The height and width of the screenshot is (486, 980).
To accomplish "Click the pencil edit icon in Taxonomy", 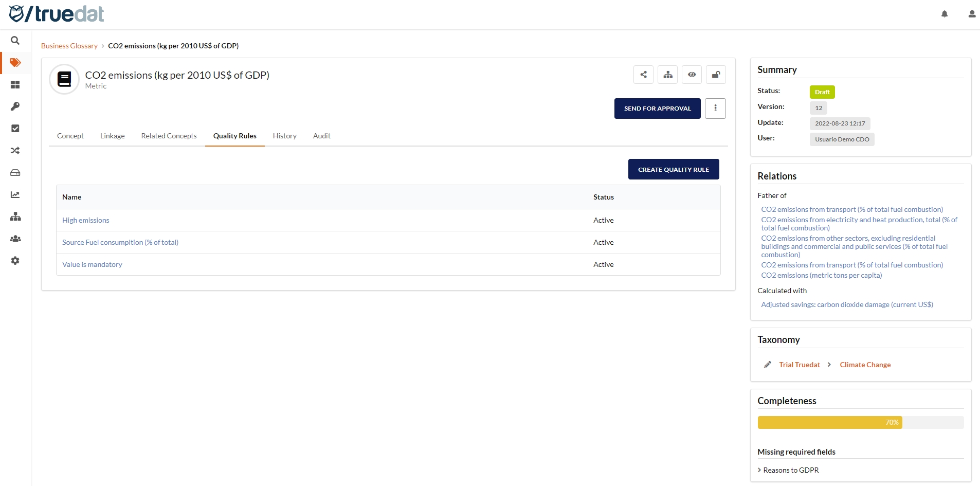I will click(x=767, y=365).
